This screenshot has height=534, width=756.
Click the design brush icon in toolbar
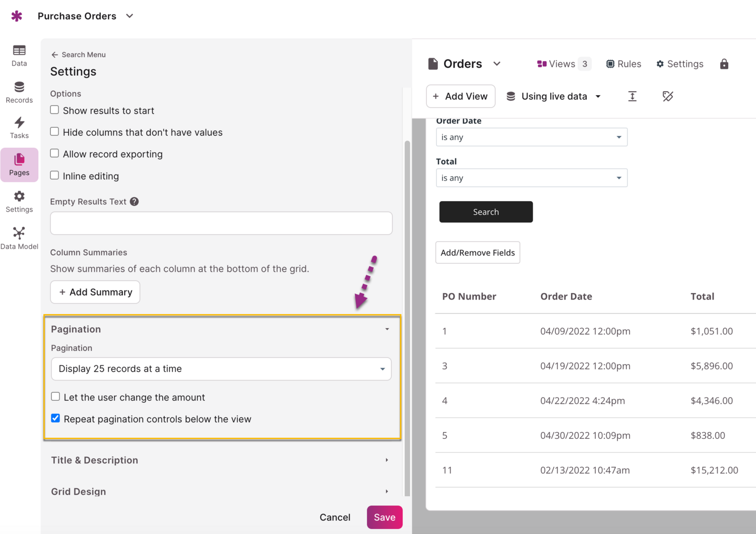667,96
